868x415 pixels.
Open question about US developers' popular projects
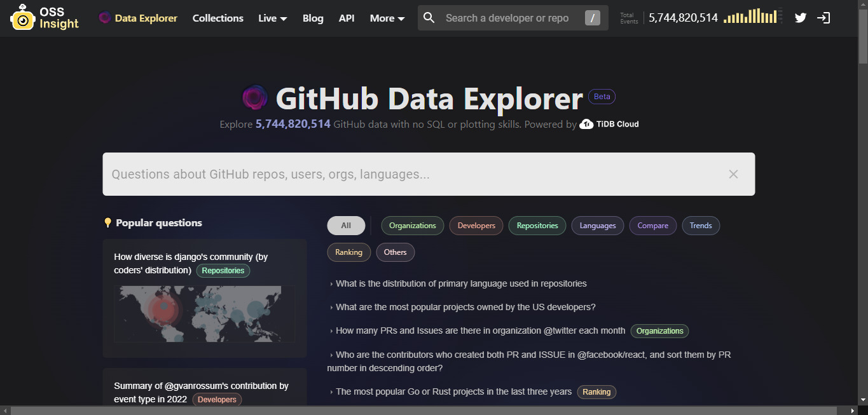pos(465,307)
